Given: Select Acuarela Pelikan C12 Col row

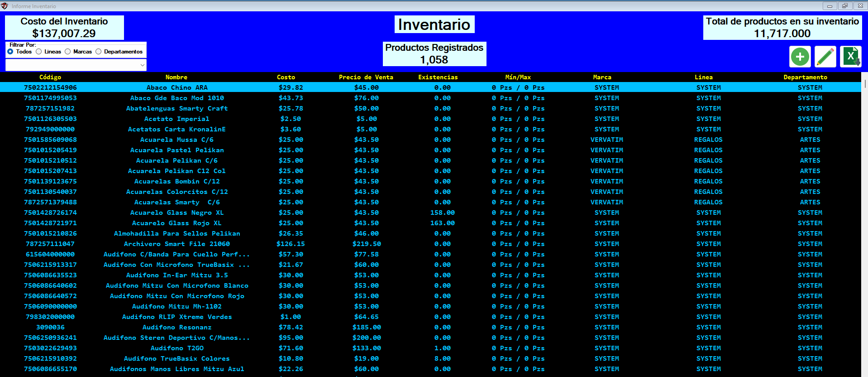Looking at the screenshot, I should [430, 171].
